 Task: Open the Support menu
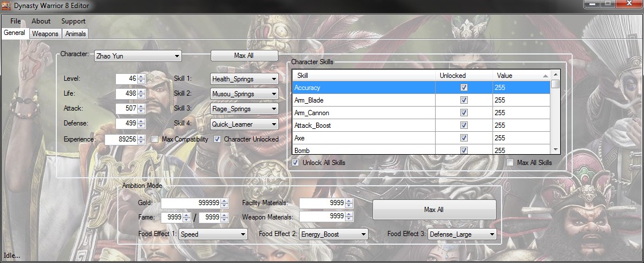click(73, 21)
